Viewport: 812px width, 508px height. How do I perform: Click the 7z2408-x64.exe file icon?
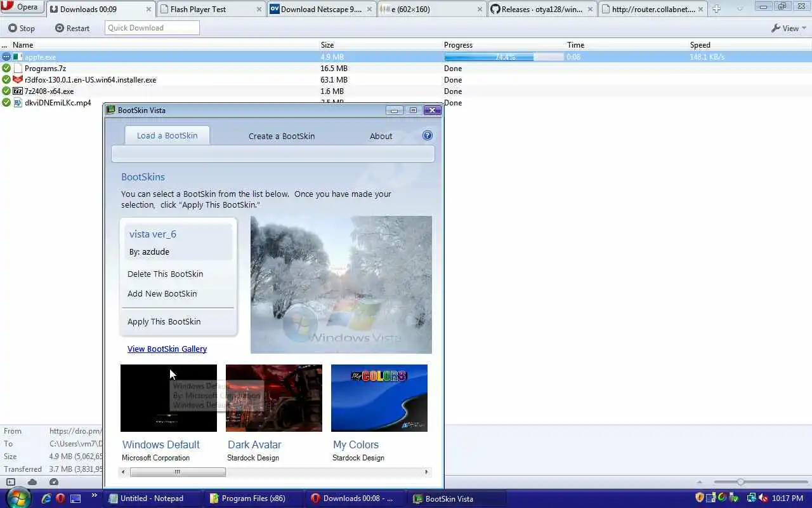(18, 91)
